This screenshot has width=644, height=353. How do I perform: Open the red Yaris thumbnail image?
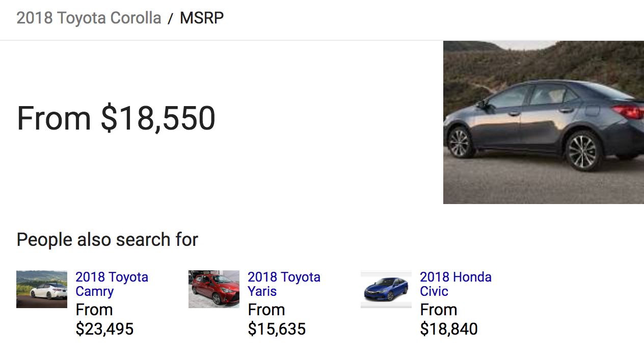coord(214,289)
